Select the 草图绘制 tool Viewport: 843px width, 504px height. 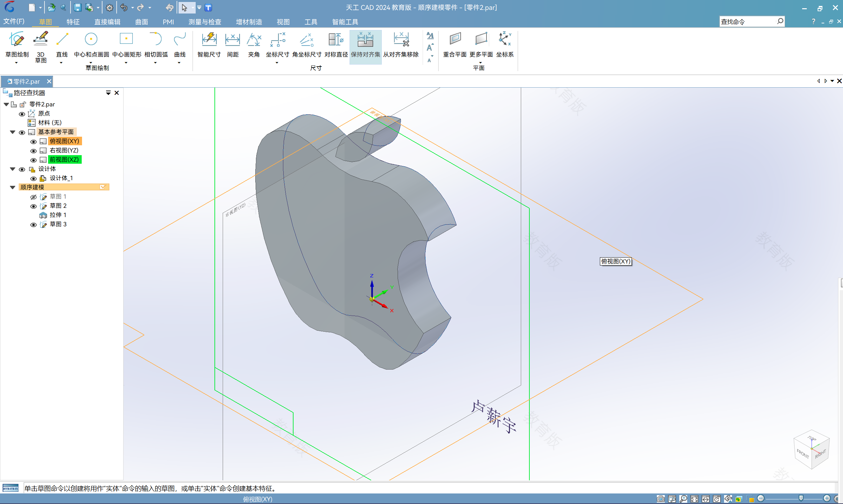[17, 45]
